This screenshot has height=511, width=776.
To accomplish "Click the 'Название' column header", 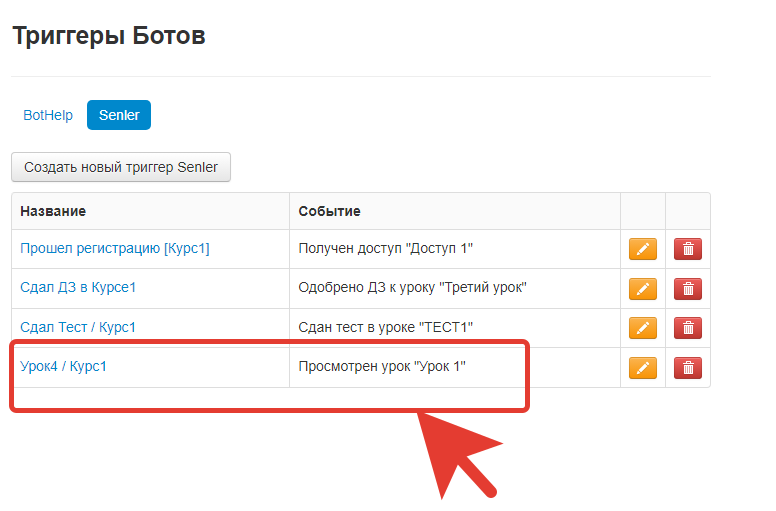I will click(x=53, y=211).
